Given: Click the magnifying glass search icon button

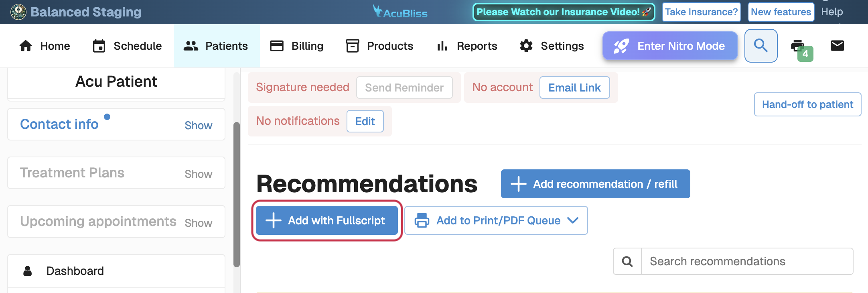Looking at the screenshot, I should 761,46.
